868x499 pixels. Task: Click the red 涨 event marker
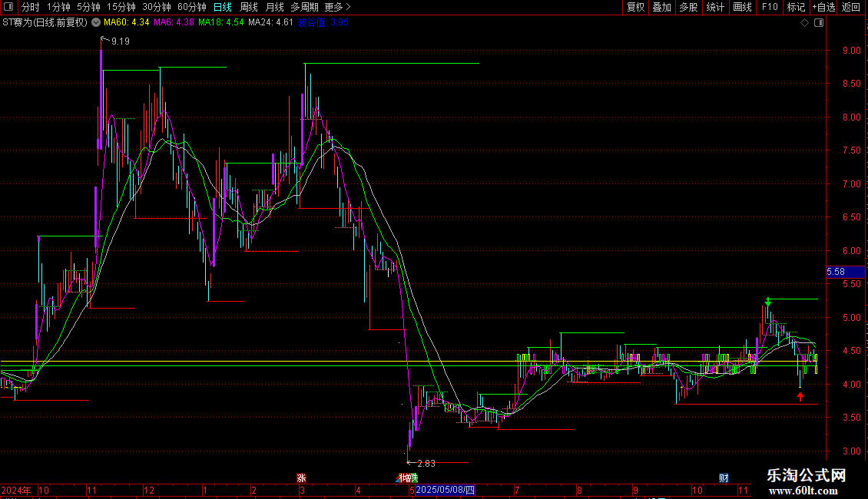tap(301, 478)
